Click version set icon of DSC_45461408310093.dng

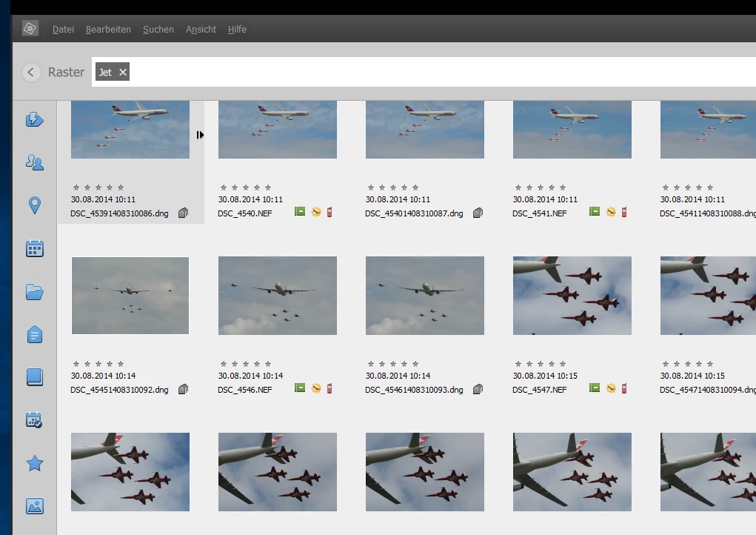(478, 389)
